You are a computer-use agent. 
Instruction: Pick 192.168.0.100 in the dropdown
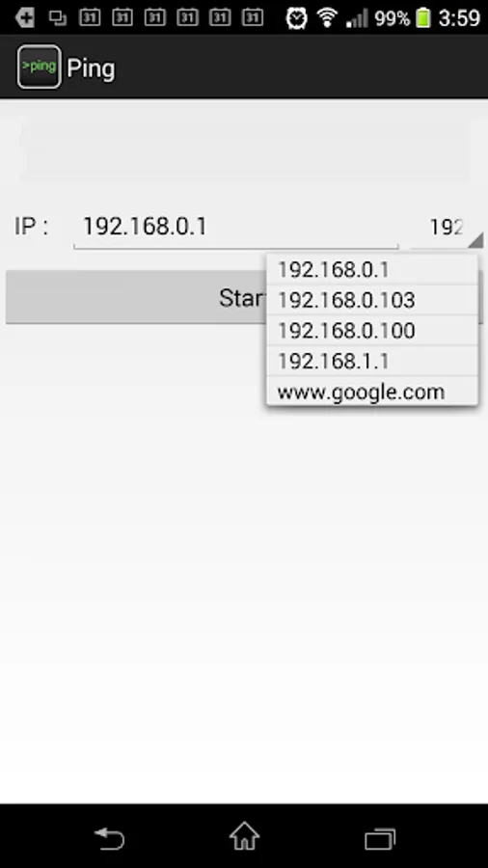tap(372, 331)
